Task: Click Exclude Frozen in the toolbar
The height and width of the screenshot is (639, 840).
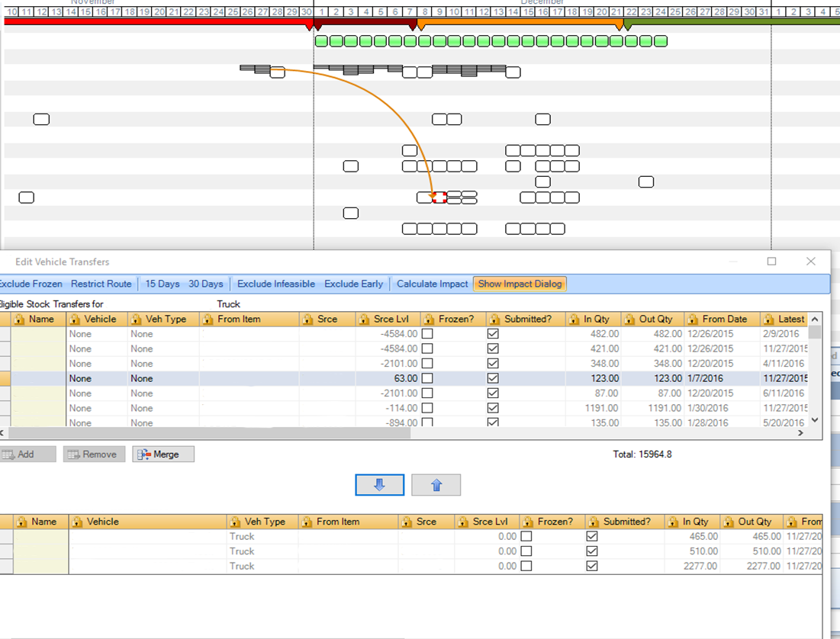Action: point(31,284)
